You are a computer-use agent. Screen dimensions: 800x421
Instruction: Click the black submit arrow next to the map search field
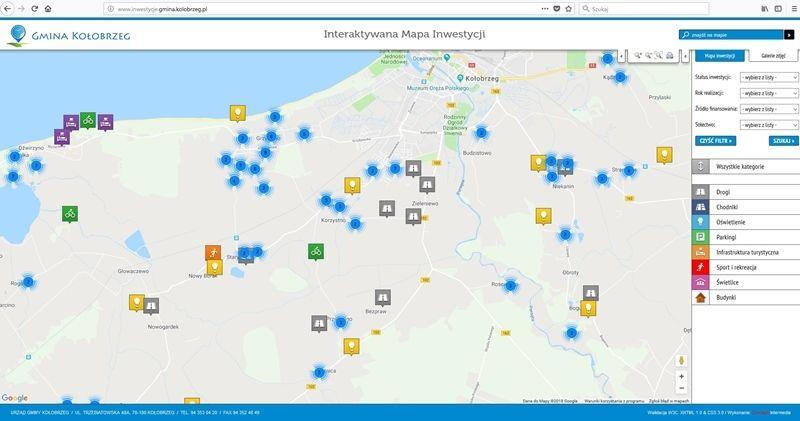pyautogui.click(x=789, y=35)
